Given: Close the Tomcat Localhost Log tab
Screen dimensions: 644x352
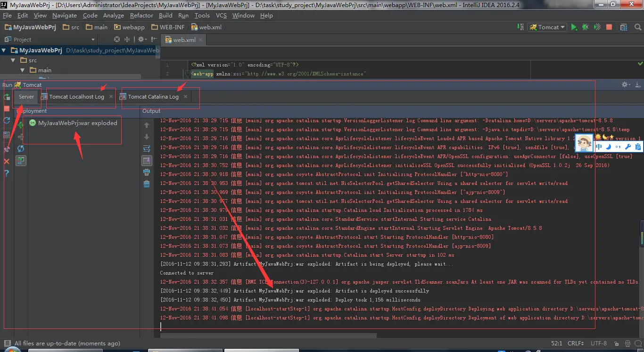Looking at the screenshot, I should coord(111,97).
